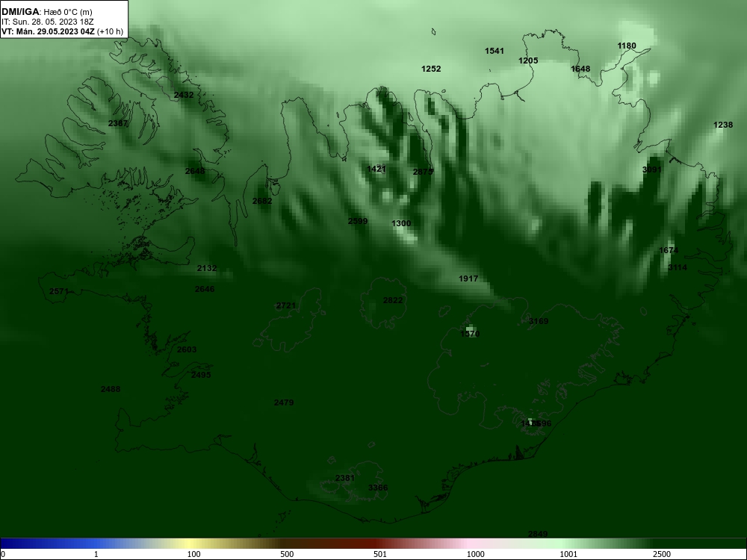This screenshot has width=747, height=560.
Task: Select the 1300 value on the map
Action: tap(401, 223)
